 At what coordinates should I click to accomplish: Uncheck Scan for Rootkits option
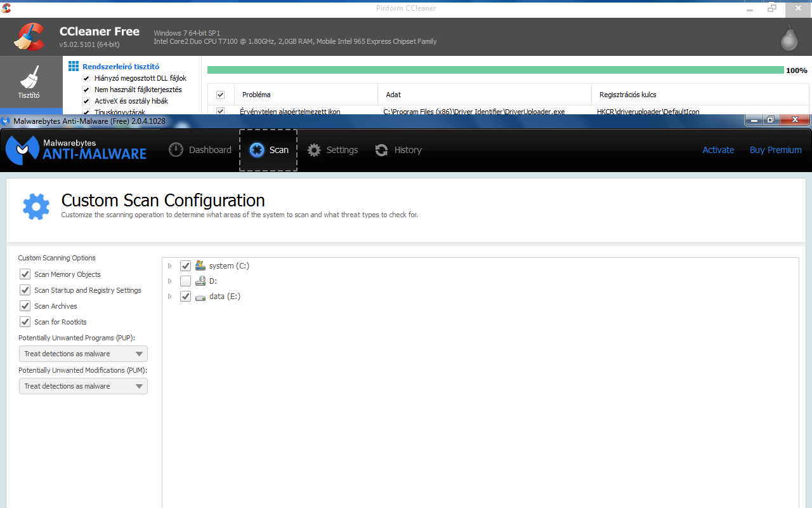tap(25, 322)
